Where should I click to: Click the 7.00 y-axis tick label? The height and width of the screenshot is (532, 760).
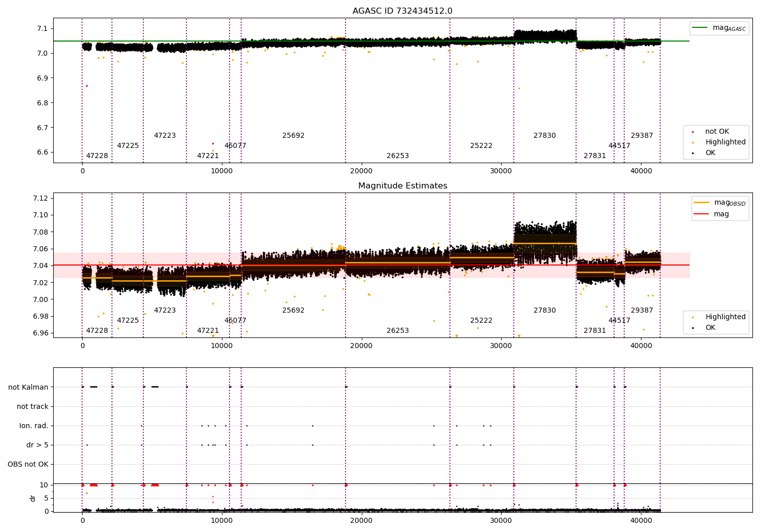[x=40, y=299]
